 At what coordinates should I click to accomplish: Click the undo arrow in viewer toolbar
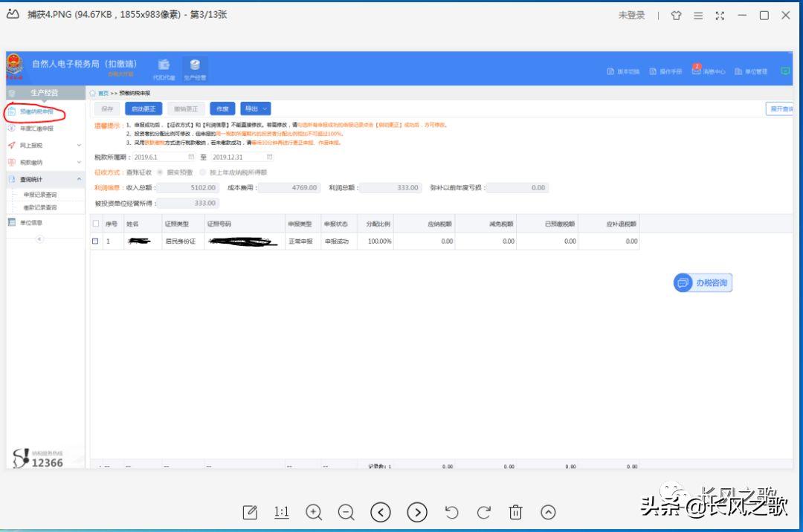pos(451,513)
